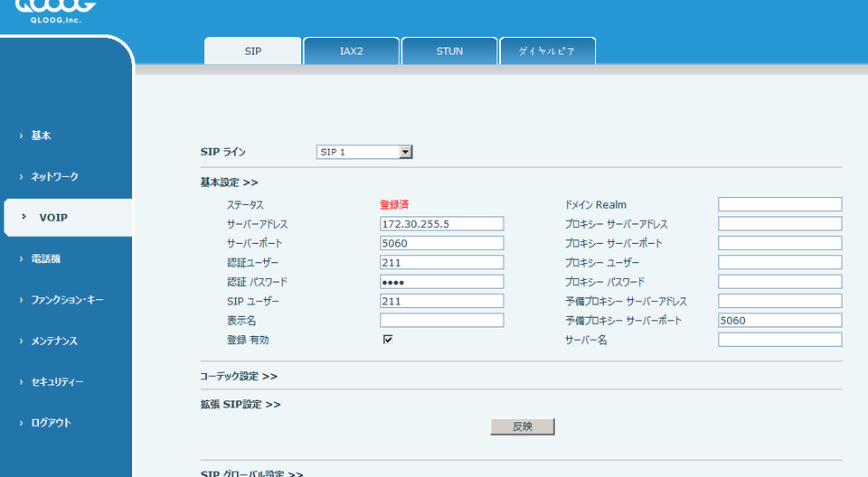
Task: Select the ダイヤルピア tab
Action: [x=547, y=51]
